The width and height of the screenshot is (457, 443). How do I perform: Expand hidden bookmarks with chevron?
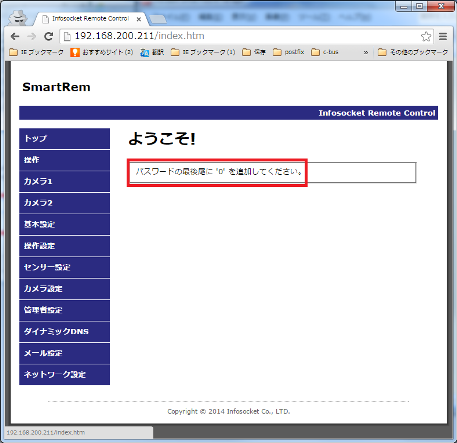[x=366, y=52]
